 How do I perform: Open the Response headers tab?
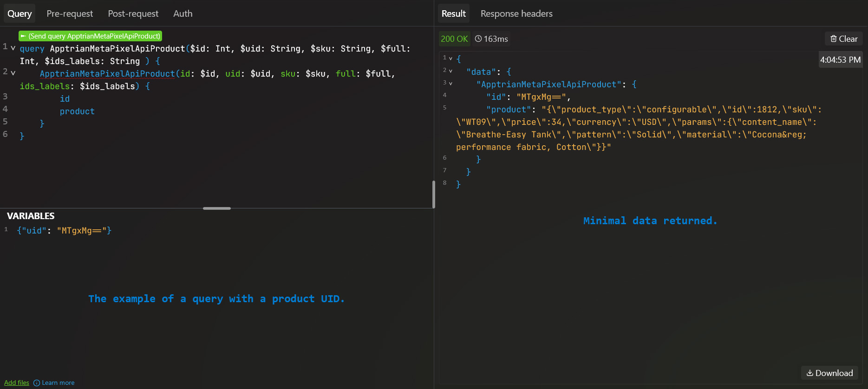pos(516,13)
